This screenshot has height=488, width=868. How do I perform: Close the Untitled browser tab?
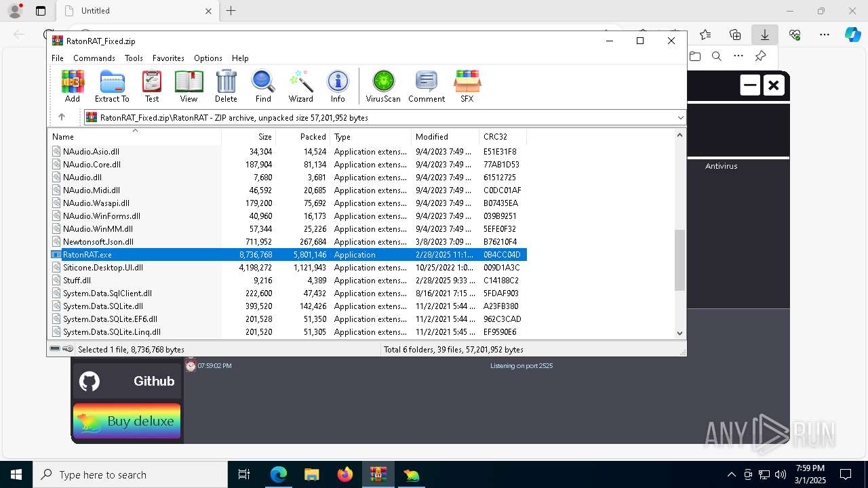click(x=208, y=11)
